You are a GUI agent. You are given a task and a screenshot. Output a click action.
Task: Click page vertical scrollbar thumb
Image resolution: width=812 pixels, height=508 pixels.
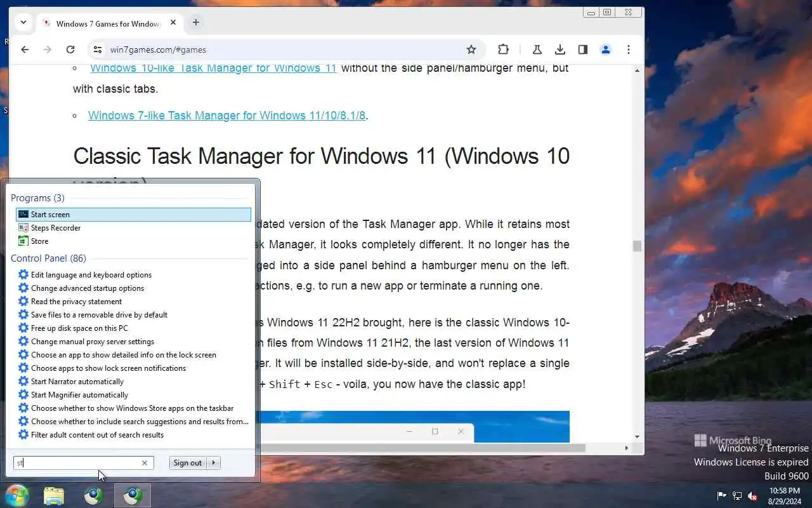coord(637,246)
